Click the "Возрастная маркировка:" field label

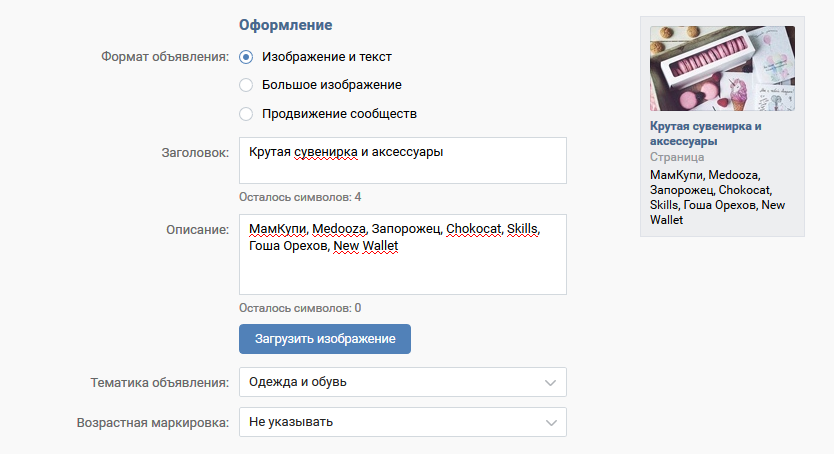coord(153,422)
